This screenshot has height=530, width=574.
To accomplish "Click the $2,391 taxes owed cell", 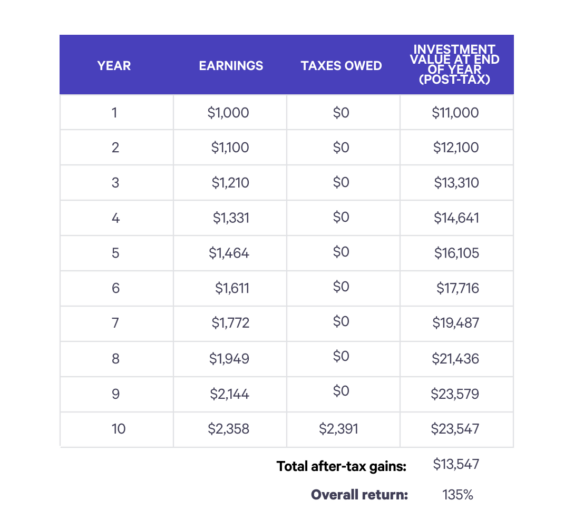I will click(x=338, y=429).
